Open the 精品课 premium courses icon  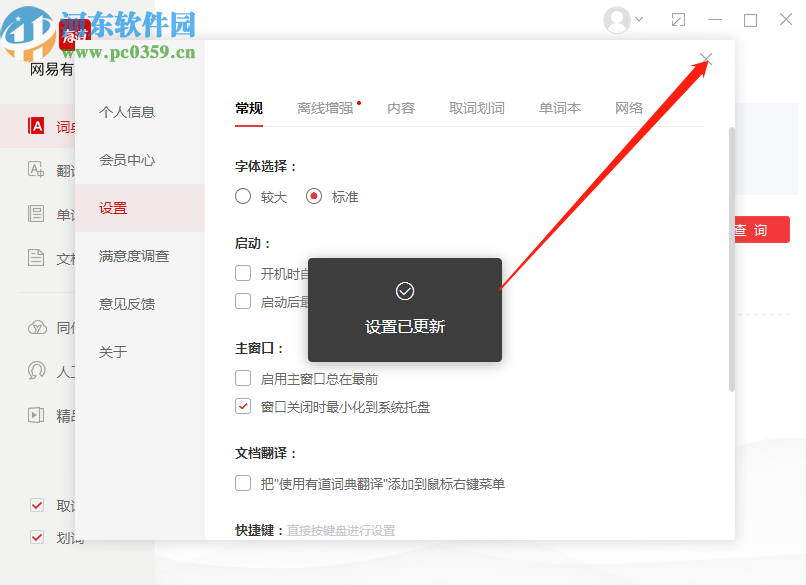(x=34, y=414)
